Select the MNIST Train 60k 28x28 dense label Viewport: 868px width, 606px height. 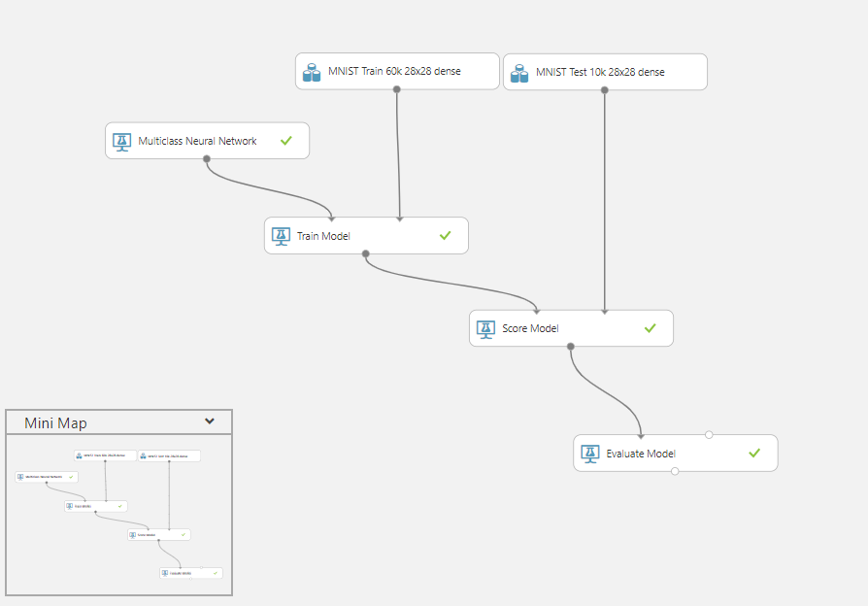396,72
